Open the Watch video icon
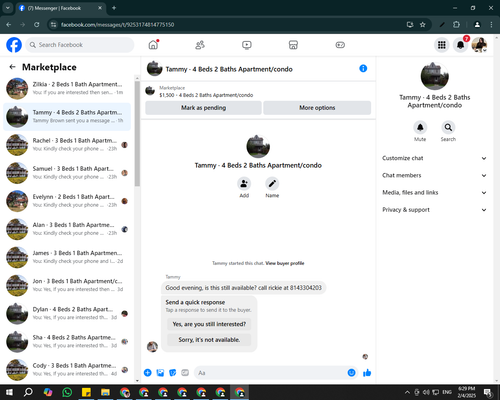Screen dimensions: 500x400 click(247, 45)
